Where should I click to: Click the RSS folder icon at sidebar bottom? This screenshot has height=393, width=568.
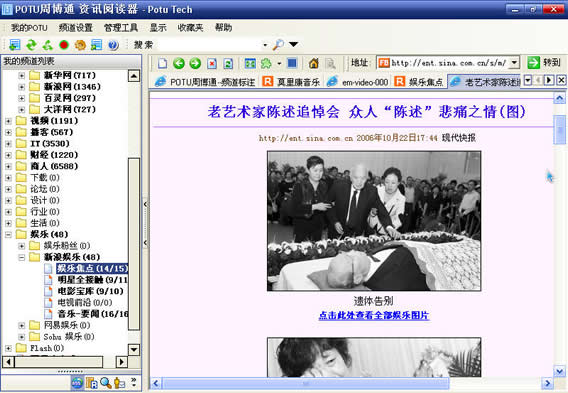point(92,383)
